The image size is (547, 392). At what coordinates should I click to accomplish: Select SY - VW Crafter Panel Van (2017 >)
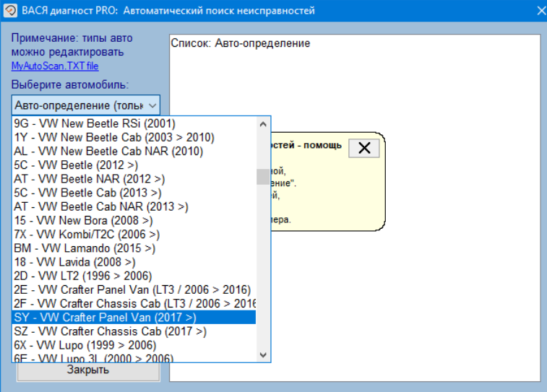click(134, 318)
